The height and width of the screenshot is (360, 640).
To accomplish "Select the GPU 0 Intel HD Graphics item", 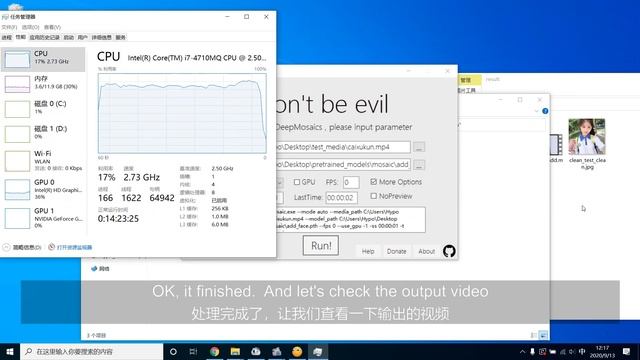I will (43, 189).
